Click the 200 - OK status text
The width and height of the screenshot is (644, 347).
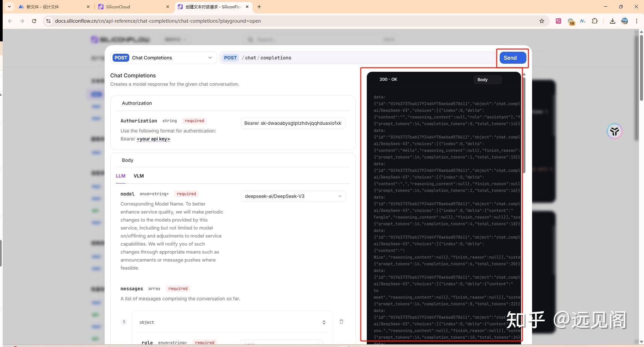click(388, 79)
